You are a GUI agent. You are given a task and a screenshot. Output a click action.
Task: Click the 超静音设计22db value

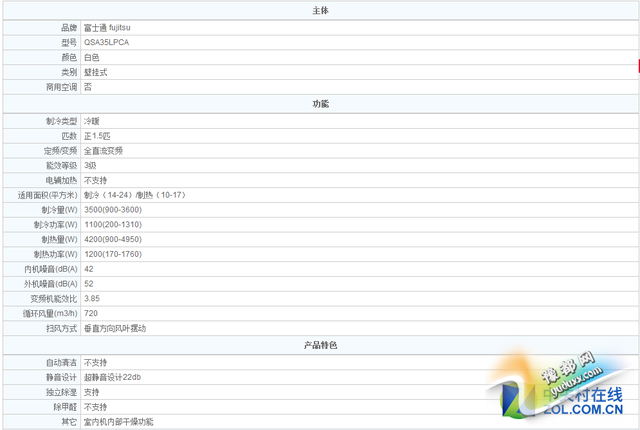click(x=113, y=377)
